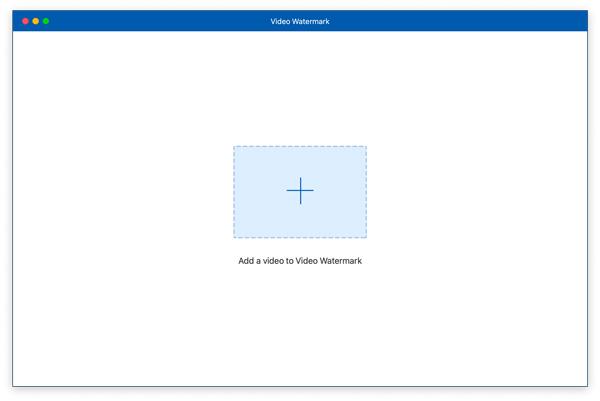Close the Video Watermark window
The height and width of the screenshot is (401, 600).
pyautogui.click(x=25, y=21)
